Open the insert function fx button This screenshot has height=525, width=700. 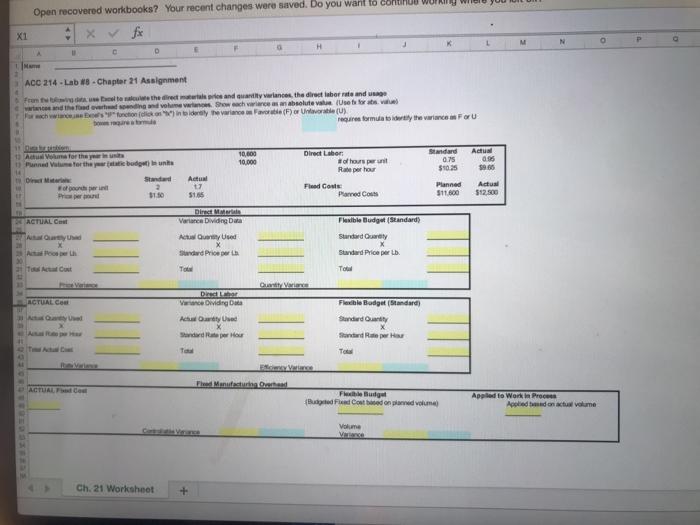coord(138,32)
